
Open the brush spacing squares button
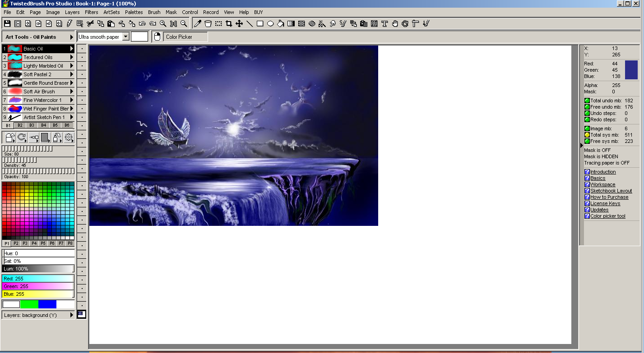tap(34, 138)
